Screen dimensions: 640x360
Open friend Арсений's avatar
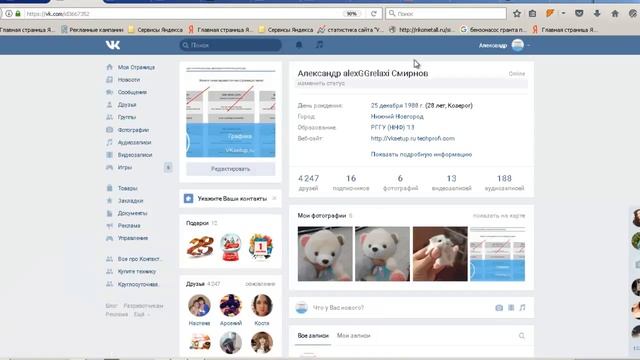pos(231,305)
